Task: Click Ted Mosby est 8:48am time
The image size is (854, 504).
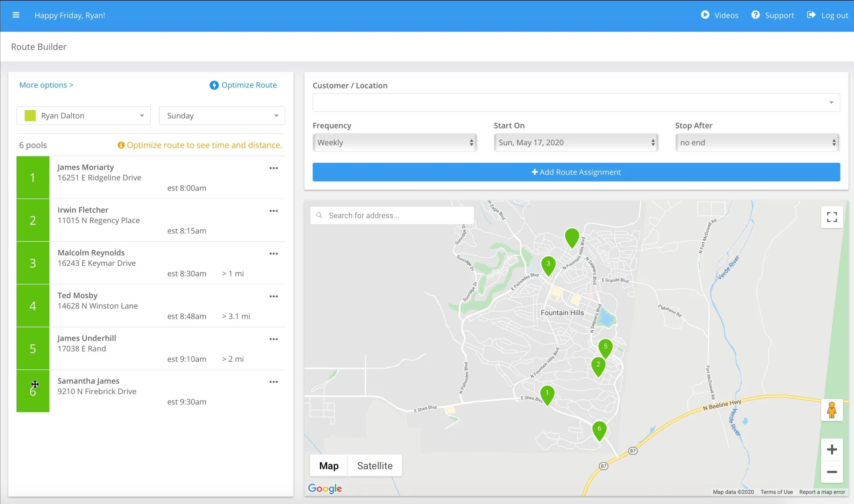Action: coord(187,316)
